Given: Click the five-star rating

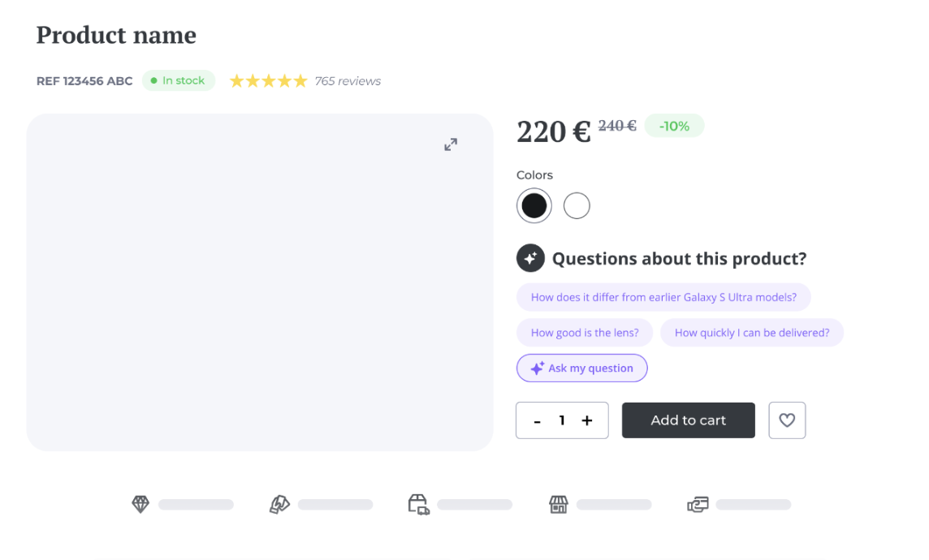Looking at the screenshot, I should (268, 81).
